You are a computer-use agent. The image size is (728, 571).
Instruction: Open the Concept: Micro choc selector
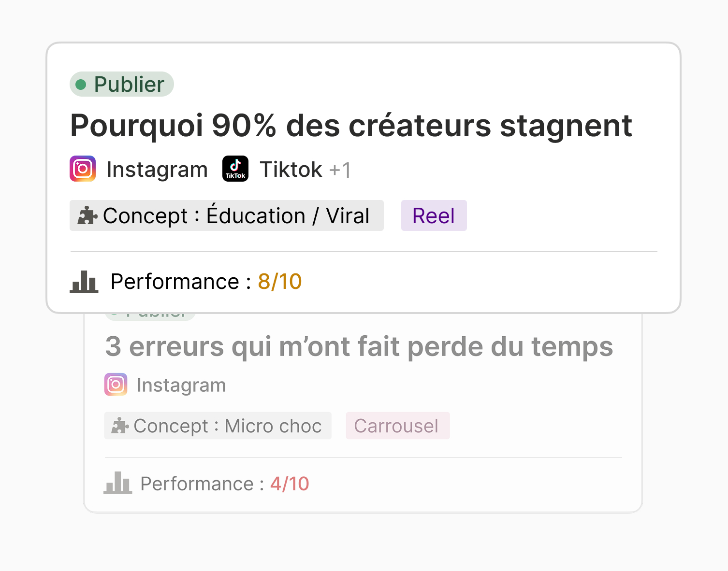point(218,426)
